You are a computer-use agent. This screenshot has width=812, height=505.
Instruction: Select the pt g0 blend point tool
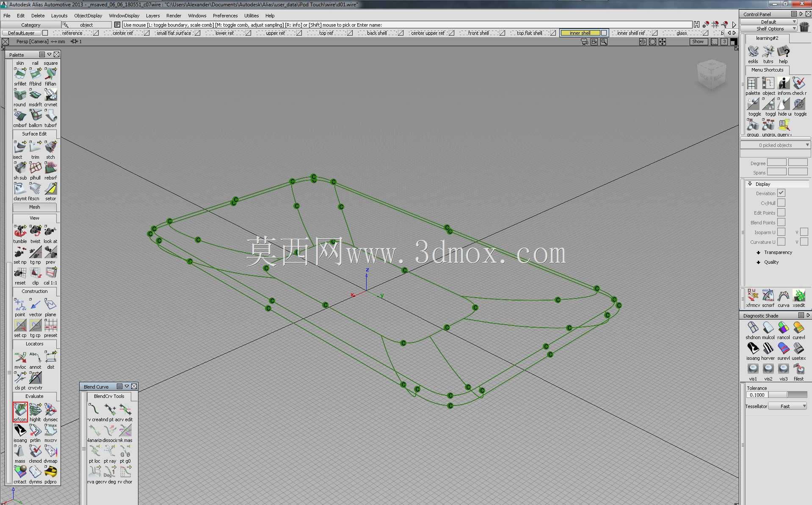click(x=125, y=451)
